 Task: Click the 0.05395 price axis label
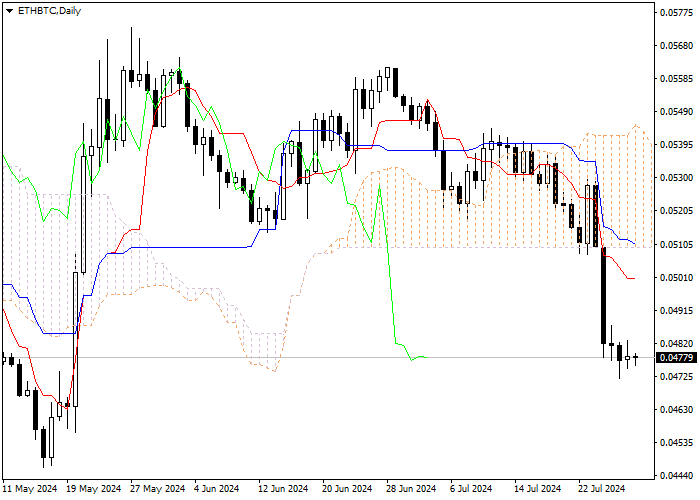pos(676,145)
